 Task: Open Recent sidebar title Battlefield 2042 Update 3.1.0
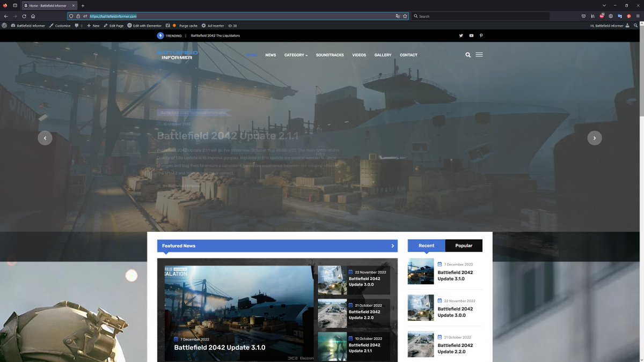click(x=455, y=276)
